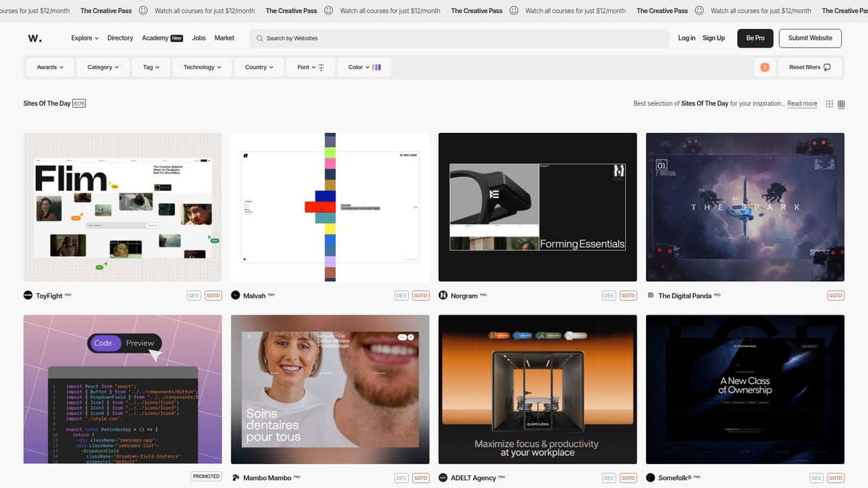Screen dimensions: 868x488
Task: Toggle the SOTD badge on Malvah
Action: pyautogui.click(x=420, y=295)
